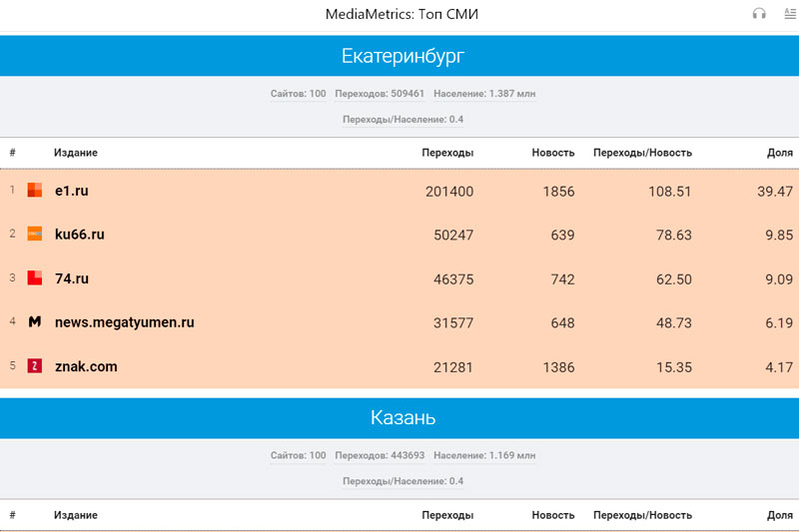Select e1.ru share value 39.47
This screenshot has height=532, width=799.
775,192
